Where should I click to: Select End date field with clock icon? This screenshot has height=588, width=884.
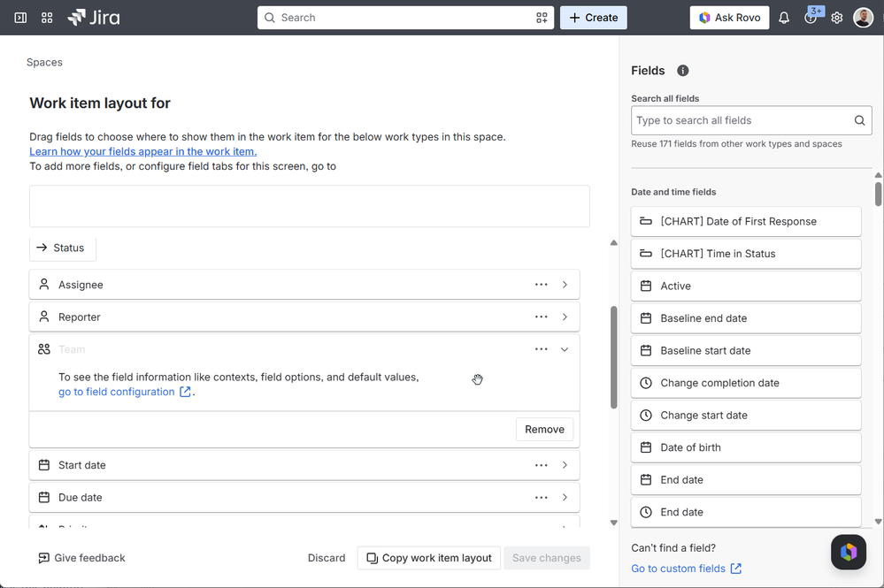pyautogui.click(x=746, y=512)
